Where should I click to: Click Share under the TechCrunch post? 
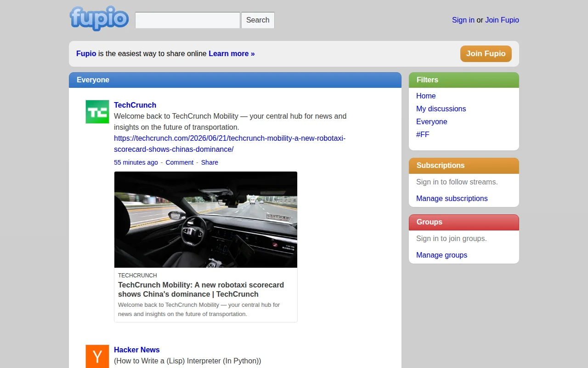pos(209,162)
